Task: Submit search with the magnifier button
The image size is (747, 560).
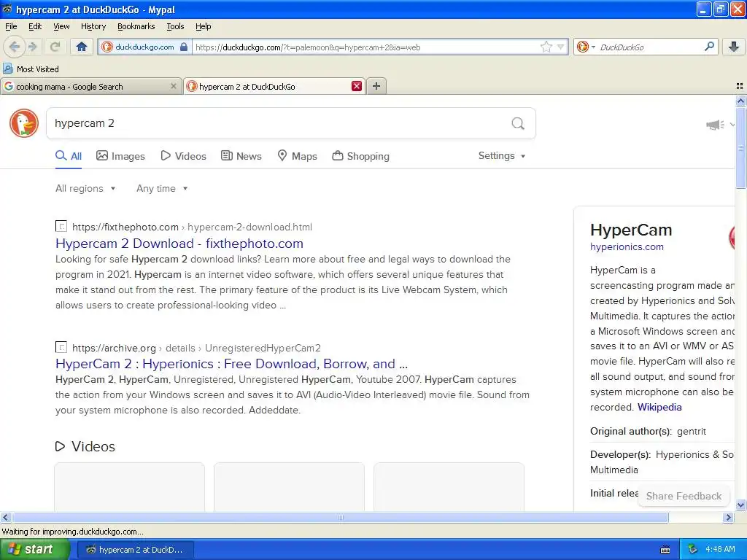Action: tap(518, 123)
